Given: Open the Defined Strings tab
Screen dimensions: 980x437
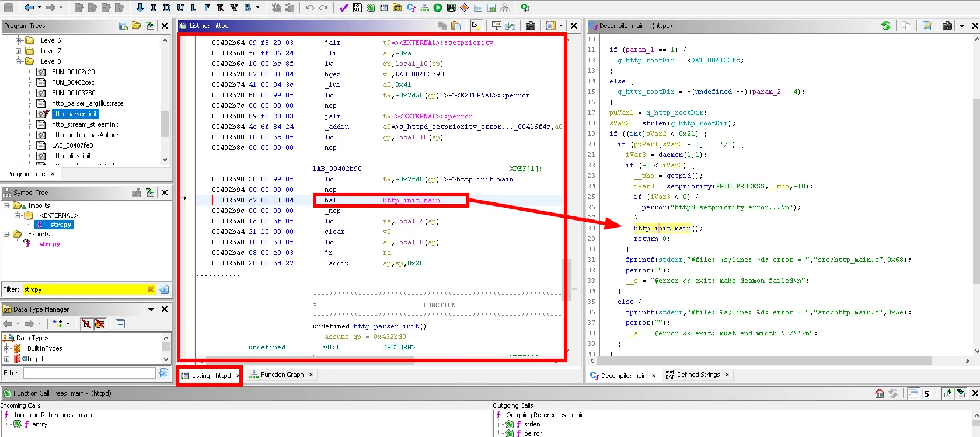Looking at the screenshot, I should (x=697, y=375).
